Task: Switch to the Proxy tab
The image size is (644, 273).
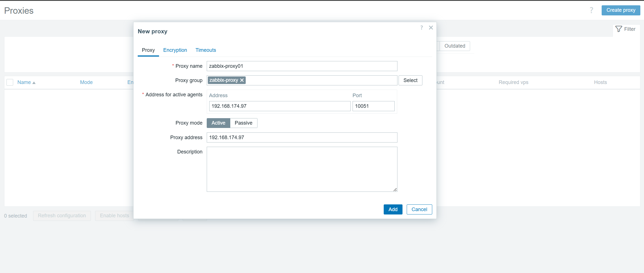Action: [148, 50]
